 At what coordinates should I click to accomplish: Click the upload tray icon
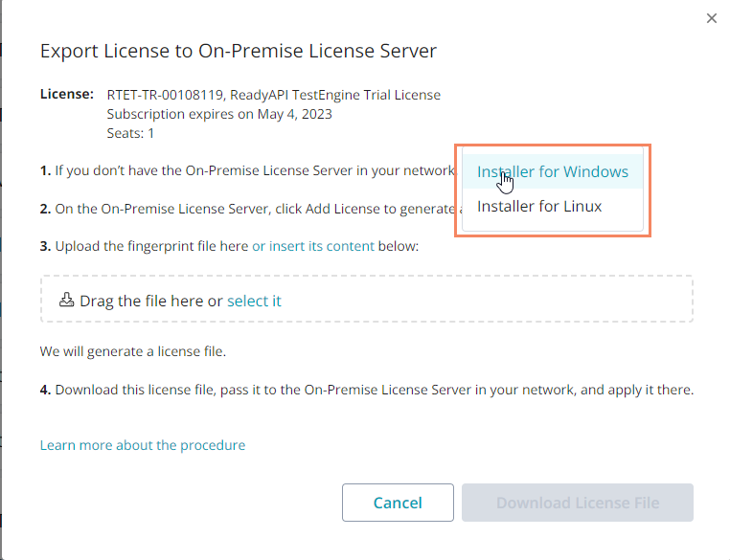(67, 300)
